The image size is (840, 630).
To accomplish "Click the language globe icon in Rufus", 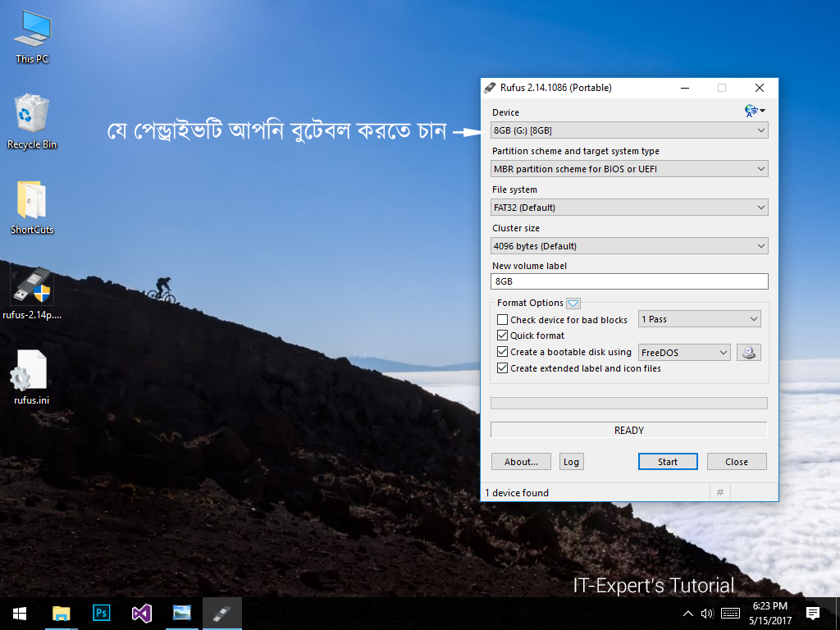I will click(x=753, y=111).
